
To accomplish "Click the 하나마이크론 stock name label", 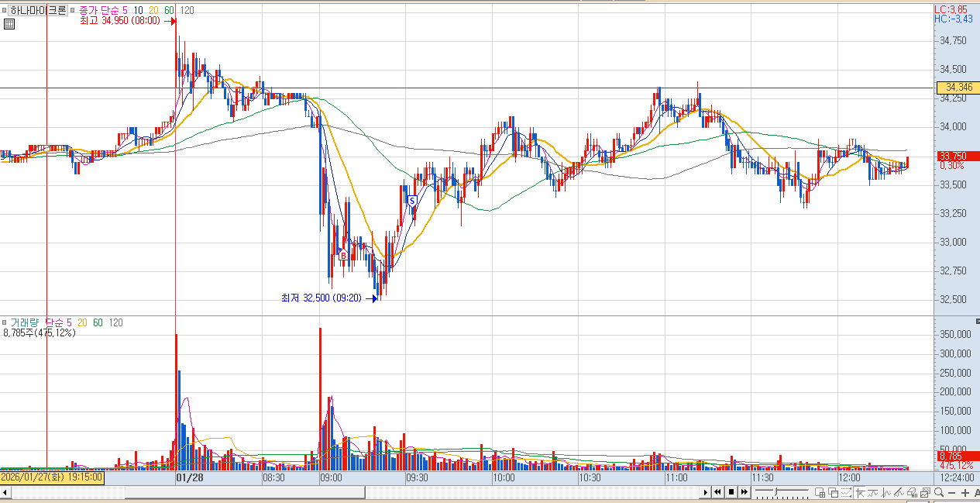I will (38, 11).
